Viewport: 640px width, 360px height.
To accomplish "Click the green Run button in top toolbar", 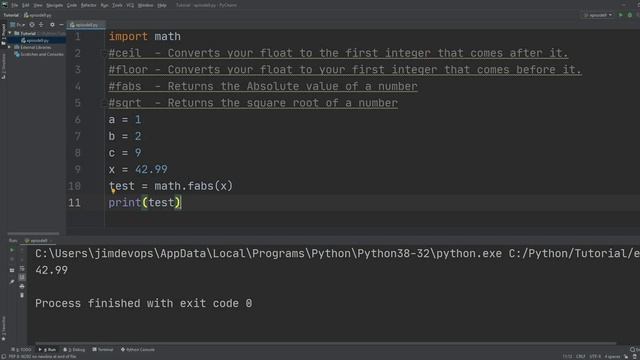I will click(621, 15).
